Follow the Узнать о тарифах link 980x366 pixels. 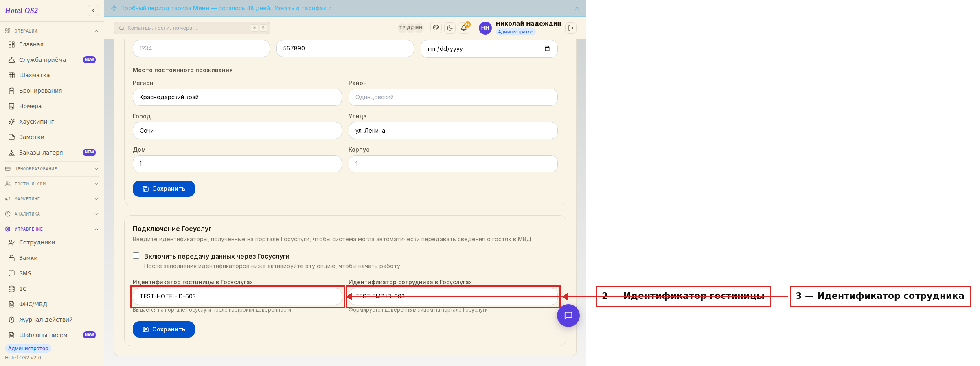click(x=300, y=8)
